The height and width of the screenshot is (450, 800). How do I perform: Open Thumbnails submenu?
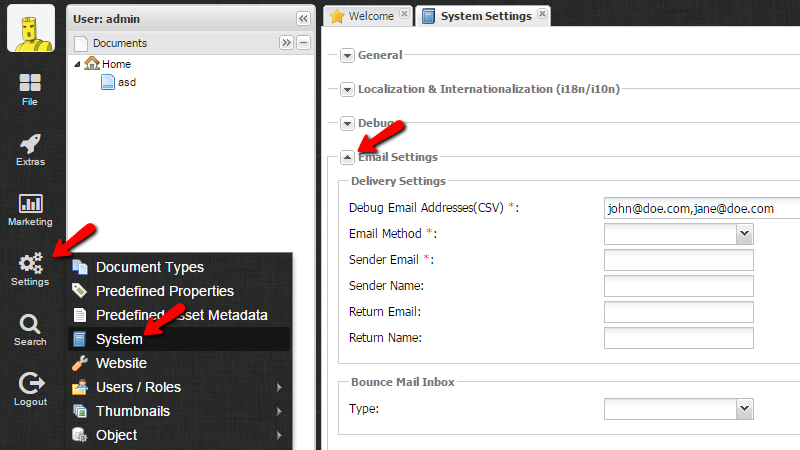click(x=179, y=411)
